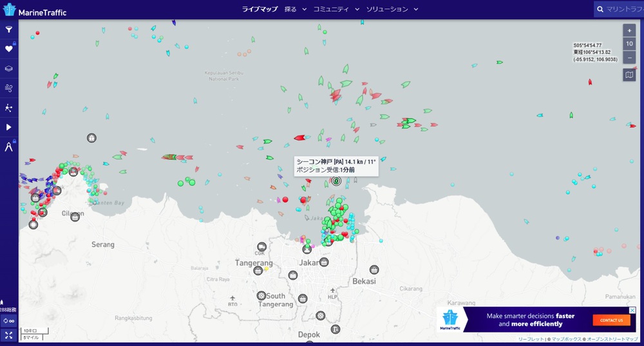This screenshot has height=346, width=644.
Task: Show the wind weather layer icon
Action: click(x=9, y=88)
